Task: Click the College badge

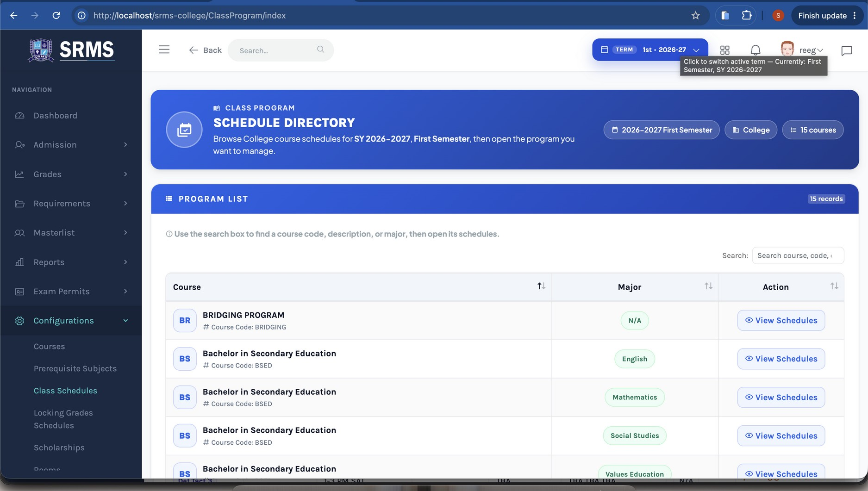Action: [x=751, y=130]
